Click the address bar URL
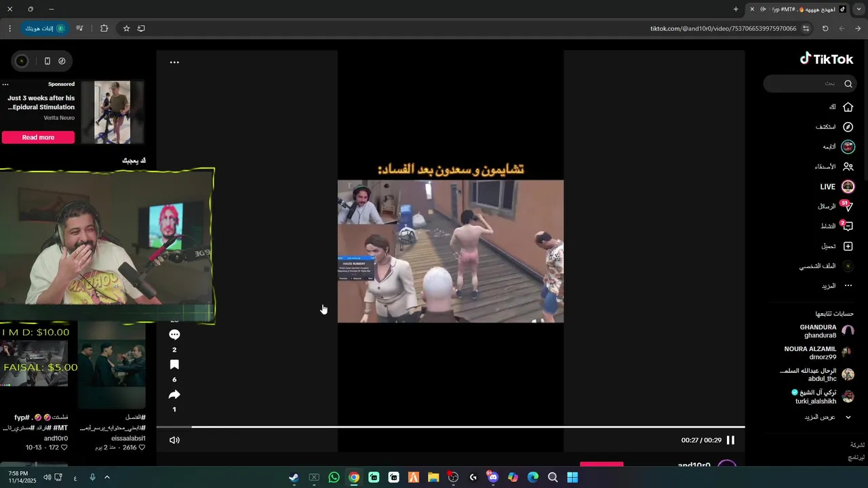 tap(723, 28)
